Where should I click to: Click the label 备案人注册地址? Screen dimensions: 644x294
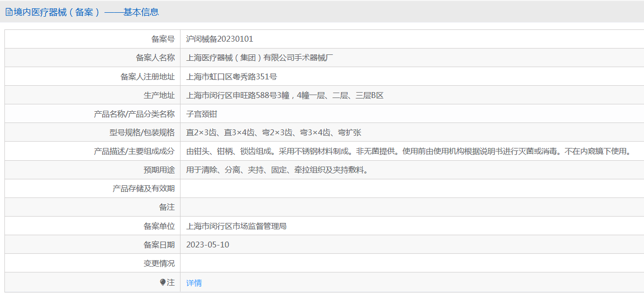click(147, 76)
